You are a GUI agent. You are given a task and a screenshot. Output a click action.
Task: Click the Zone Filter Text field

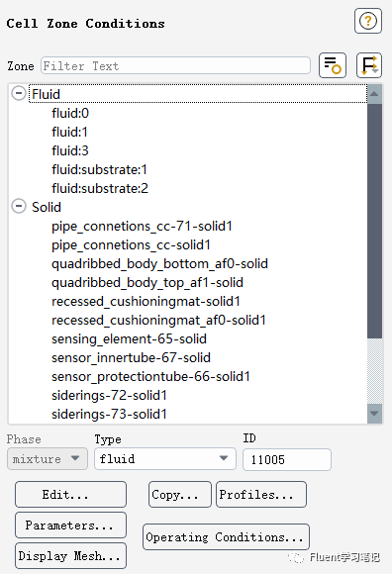[x=175, y=66]
